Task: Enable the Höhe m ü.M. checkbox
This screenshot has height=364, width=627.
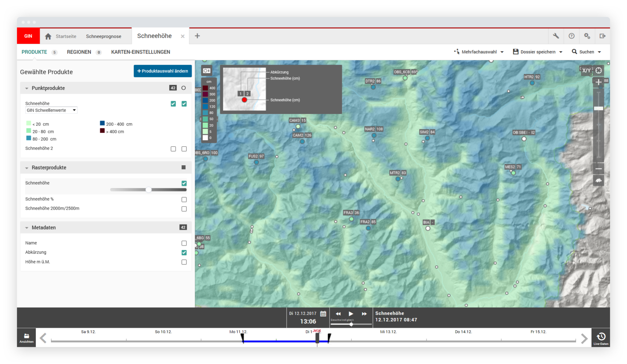Action: tap(184, 262)
